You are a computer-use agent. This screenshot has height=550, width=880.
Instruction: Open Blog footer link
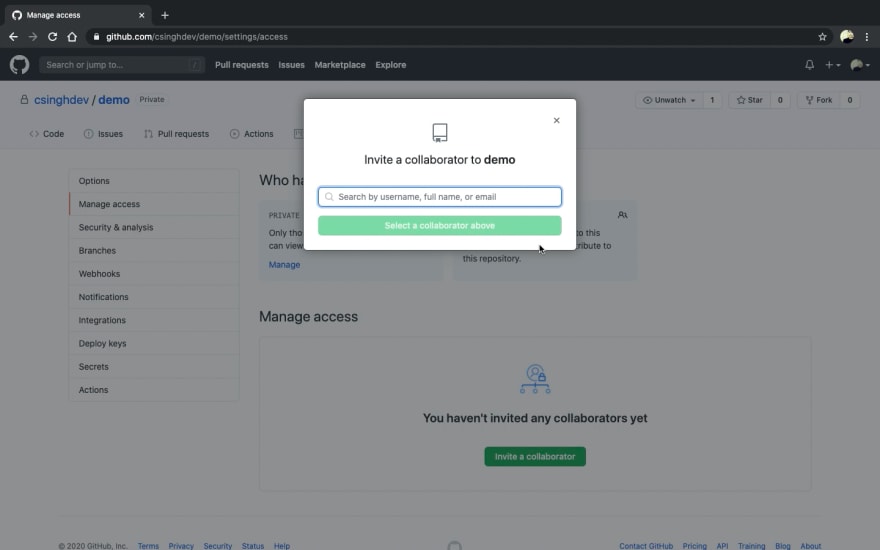[x=782, y=546]
